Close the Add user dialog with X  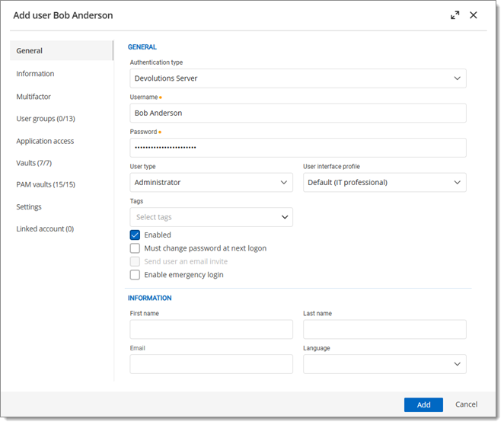tap(473, 15)
